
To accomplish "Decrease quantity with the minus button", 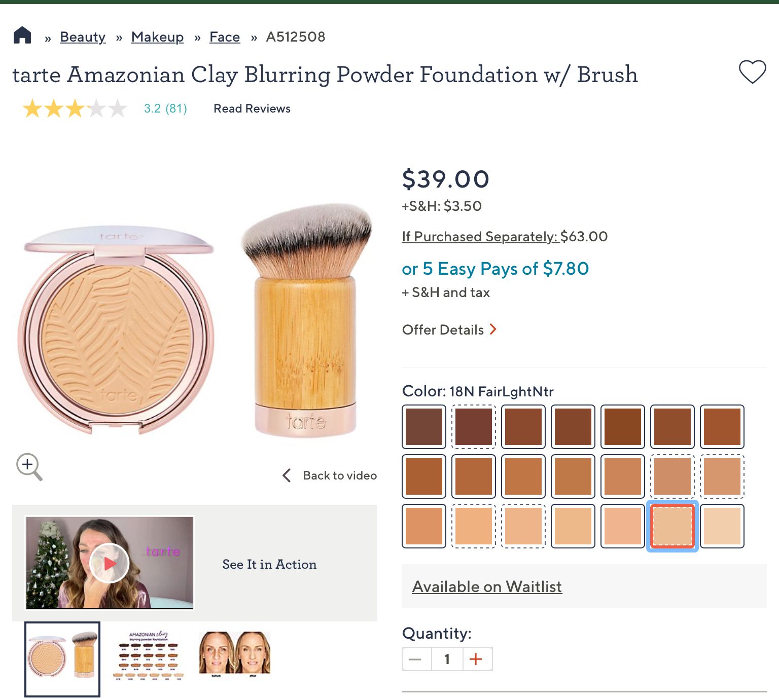I will tap(415, 659).
